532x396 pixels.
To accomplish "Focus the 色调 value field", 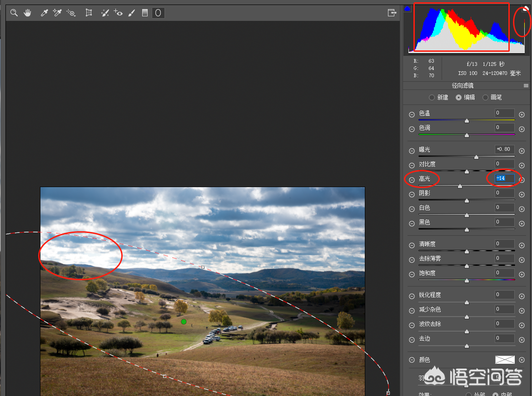I will [505, 128].
